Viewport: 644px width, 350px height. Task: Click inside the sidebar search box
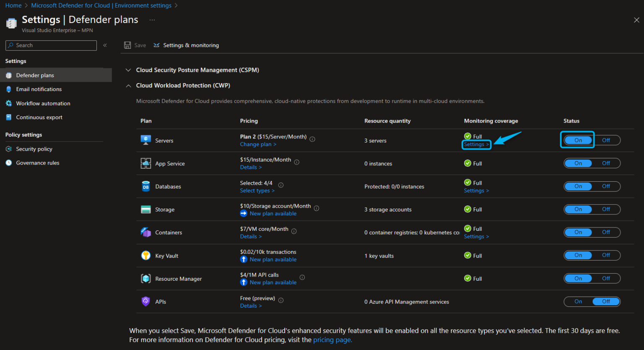[x=50, y=45]
